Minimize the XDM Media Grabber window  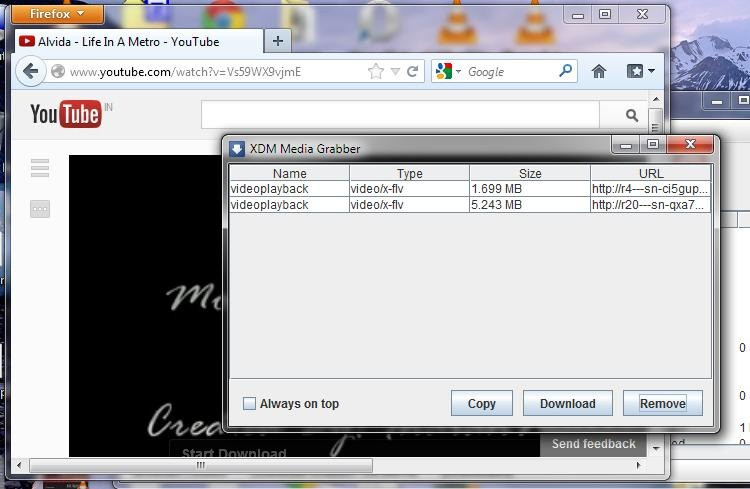[x=626, y=144]
